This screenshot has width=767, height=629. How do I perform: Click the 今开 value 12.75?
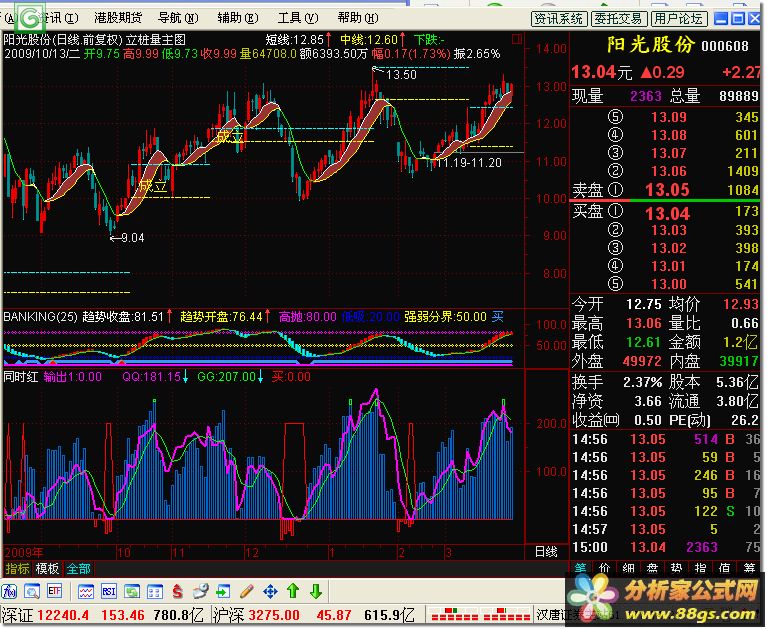point(644,304)
